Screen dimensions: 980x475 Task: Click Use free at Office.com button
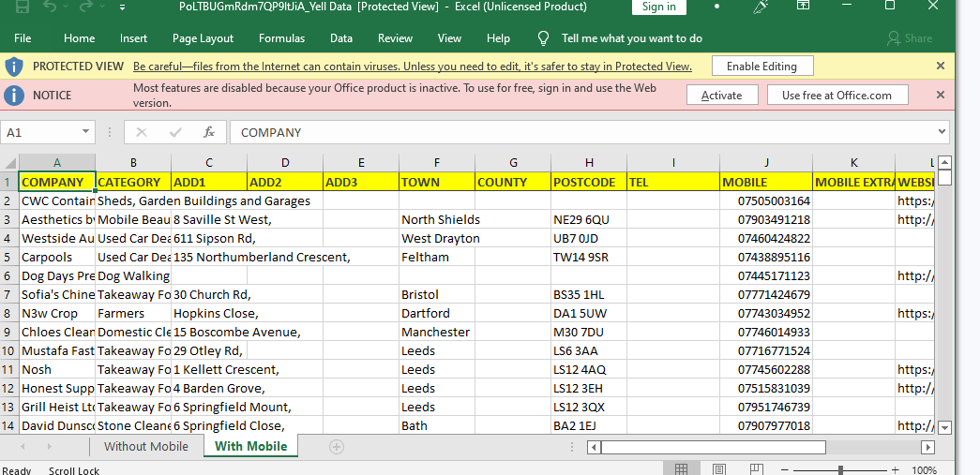(837, 95)
